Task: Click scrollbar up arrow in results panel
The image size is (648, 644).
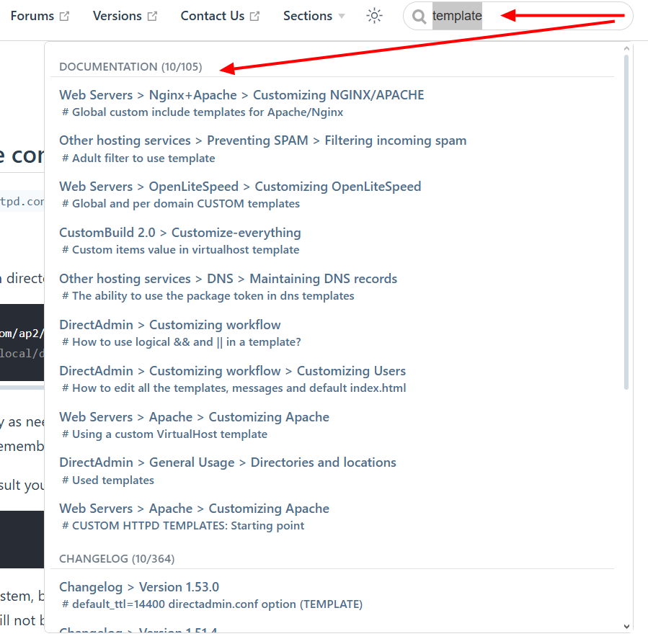Action: pos(626,48)
